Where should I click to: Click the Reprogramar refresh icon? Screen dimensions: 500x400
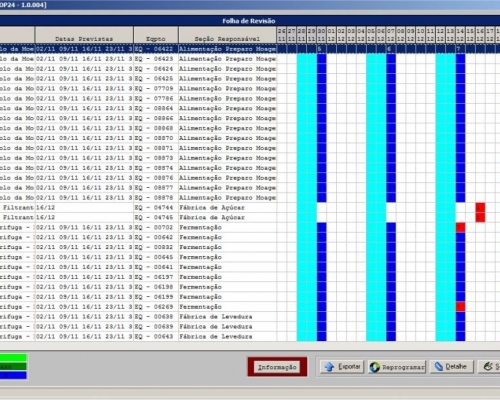pos(375,367)
